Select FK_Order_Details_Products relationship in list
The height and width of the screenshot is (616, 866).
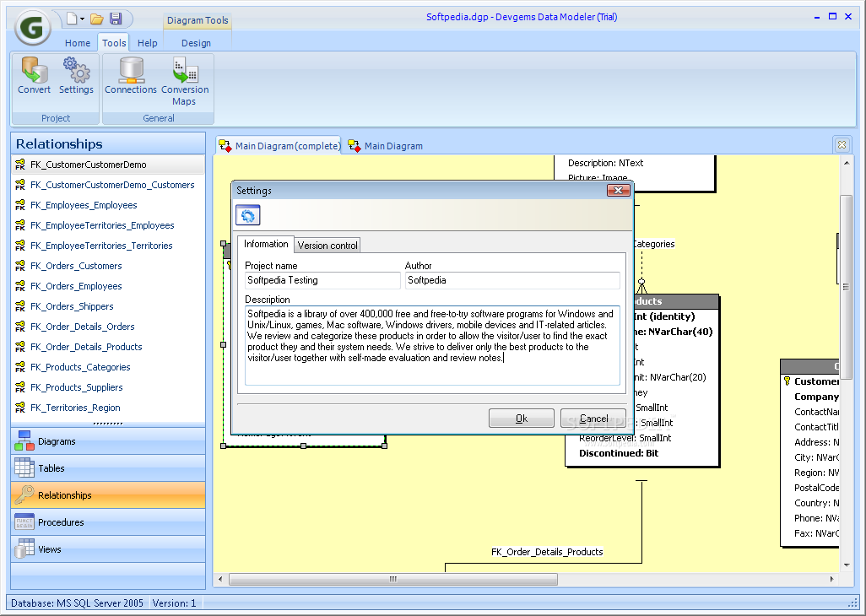(108, 347)
